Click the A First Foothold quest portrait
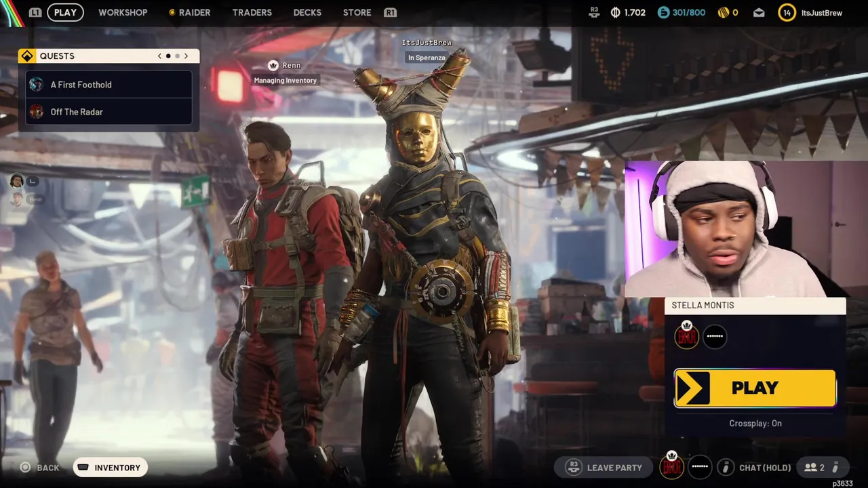The height and width of the screenshot is (488, 868). tap(36, 85)
